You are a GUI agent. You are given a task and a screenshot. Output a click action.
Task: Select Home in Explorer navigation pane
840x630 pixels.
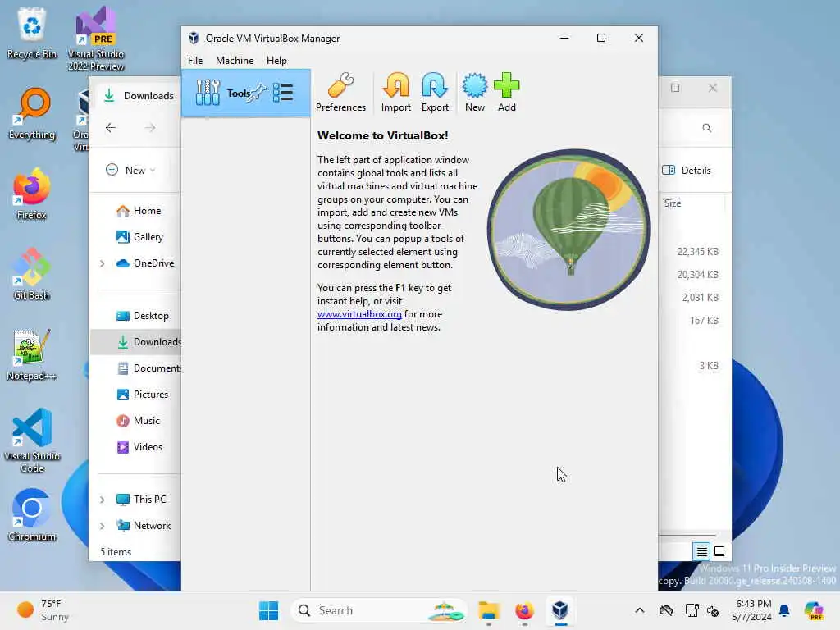[139, 211]
